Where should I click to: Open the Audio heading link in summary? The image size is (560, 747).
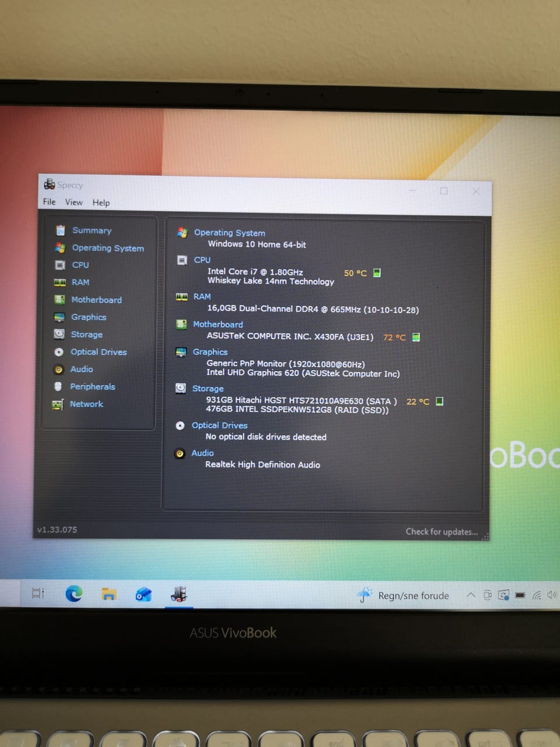pyautogui.click(x=202, y=453)
